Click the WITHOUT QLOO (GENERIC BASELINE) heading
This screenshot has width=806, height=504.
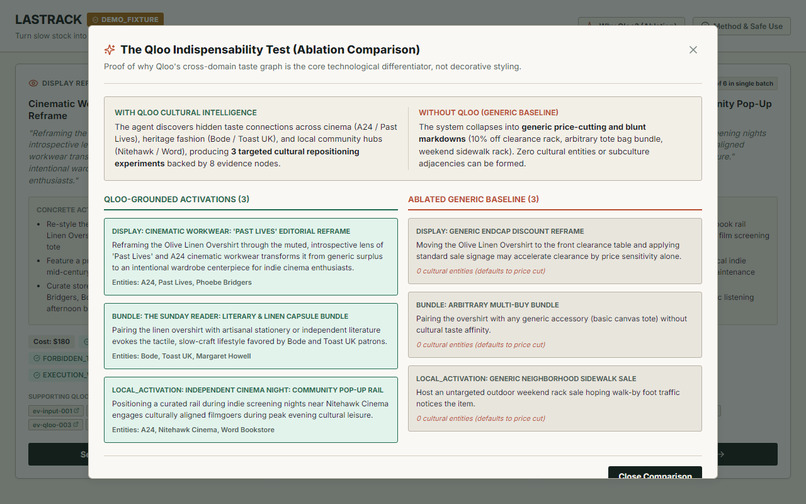(488, 113)
